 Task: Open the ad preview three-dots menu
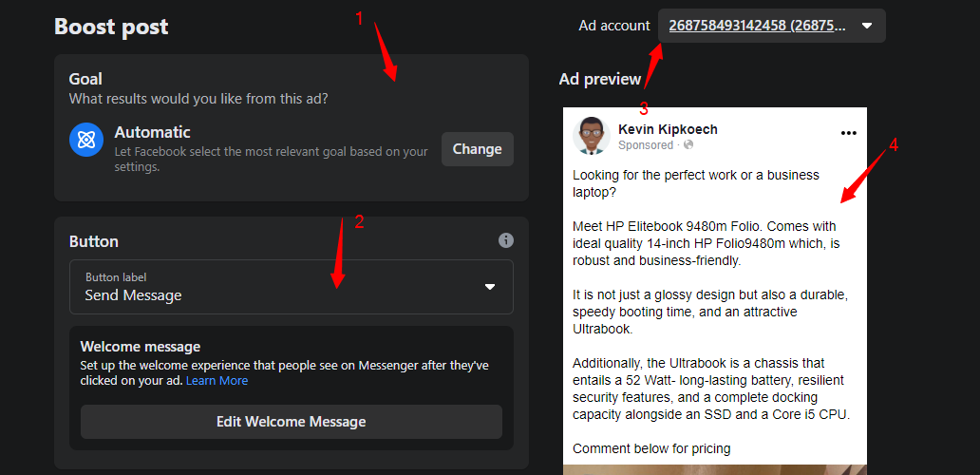[849, 132]
